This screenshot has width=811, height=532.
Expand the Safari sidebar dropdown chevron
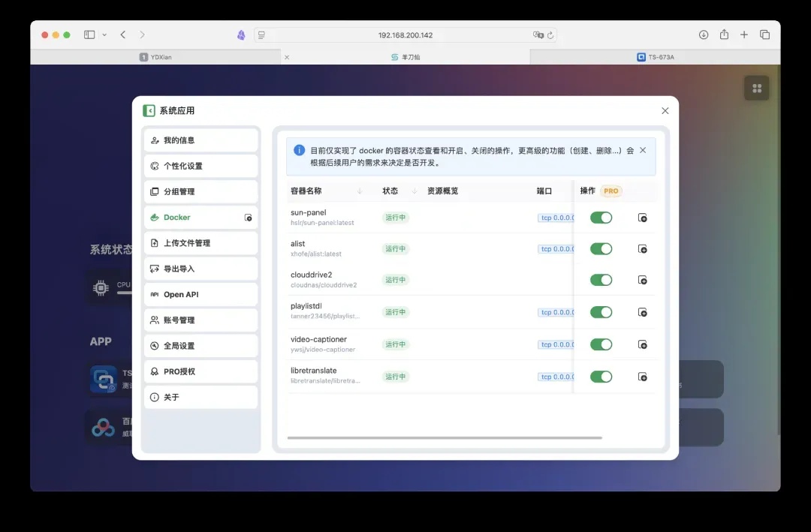pos(104,35)
